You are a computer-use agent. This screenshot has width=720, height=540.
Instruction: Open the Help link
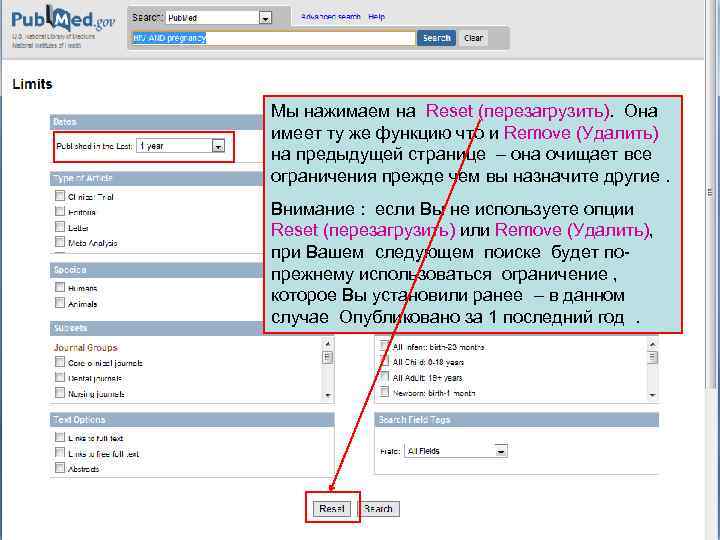[376, 17]
